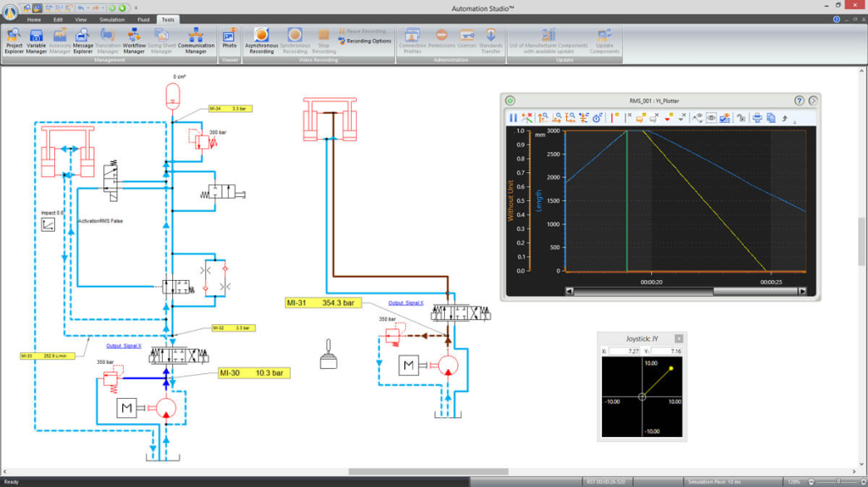Open the Workflow Manager
Screen dimensions: 868x487
tap(134, 42)
